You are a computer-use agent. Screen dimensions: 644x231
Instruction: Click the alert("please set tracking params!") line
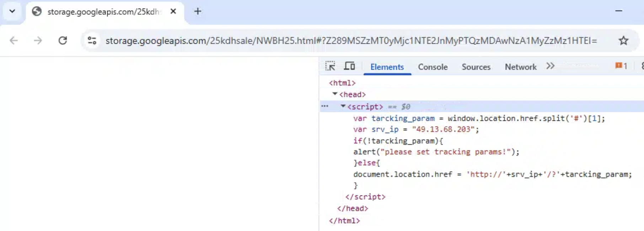tap(436, 152)
